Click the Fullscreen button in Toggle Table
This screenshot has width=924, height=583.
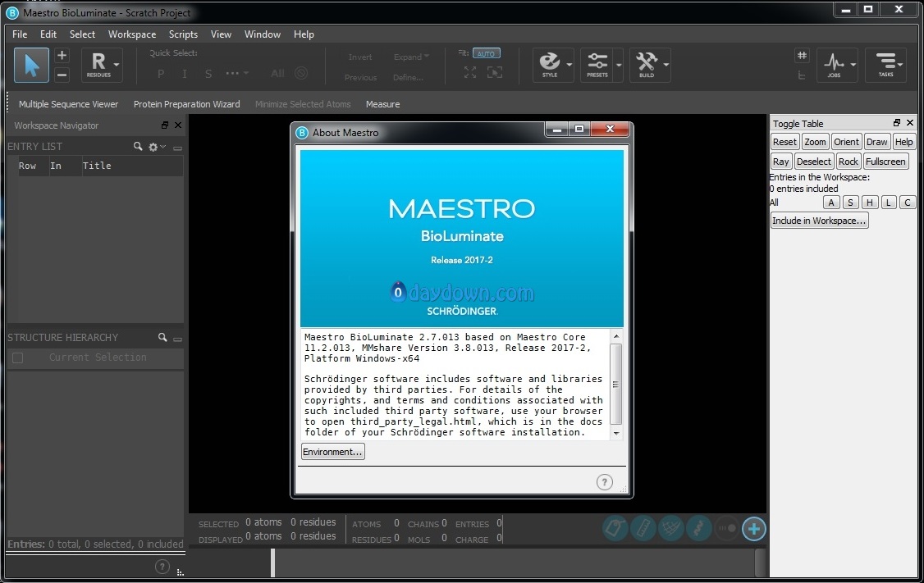[885, 162]
